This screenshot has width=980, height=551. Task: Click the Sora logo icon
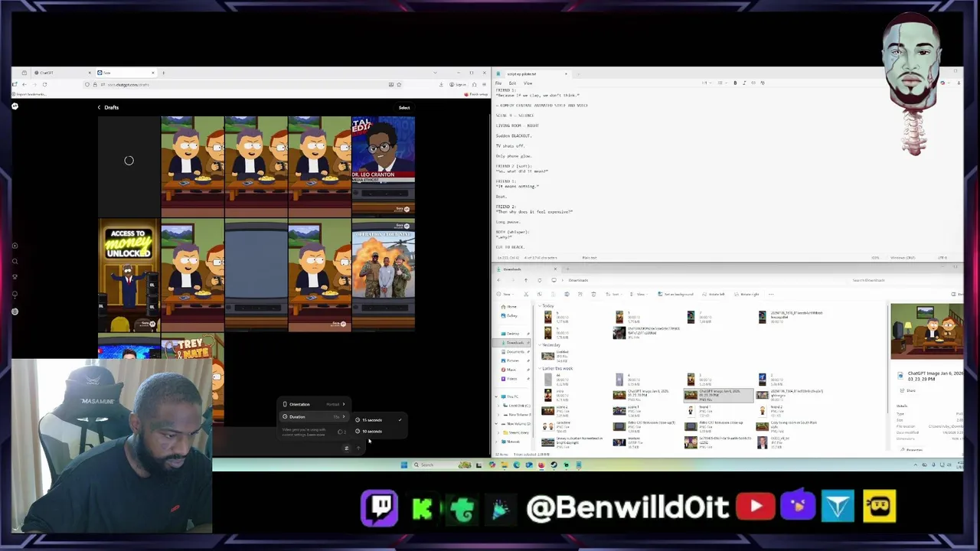pyautogui.click(x=15, y=106)
